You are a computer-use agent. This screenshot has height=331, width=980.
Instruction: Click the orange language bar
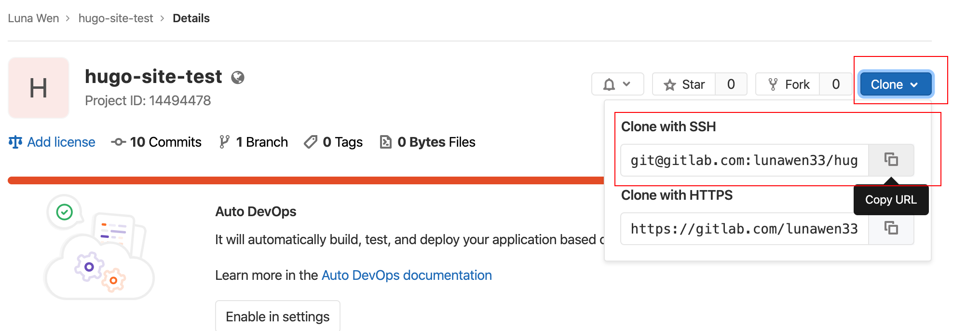pyautogui.click(x=306, y=180)
